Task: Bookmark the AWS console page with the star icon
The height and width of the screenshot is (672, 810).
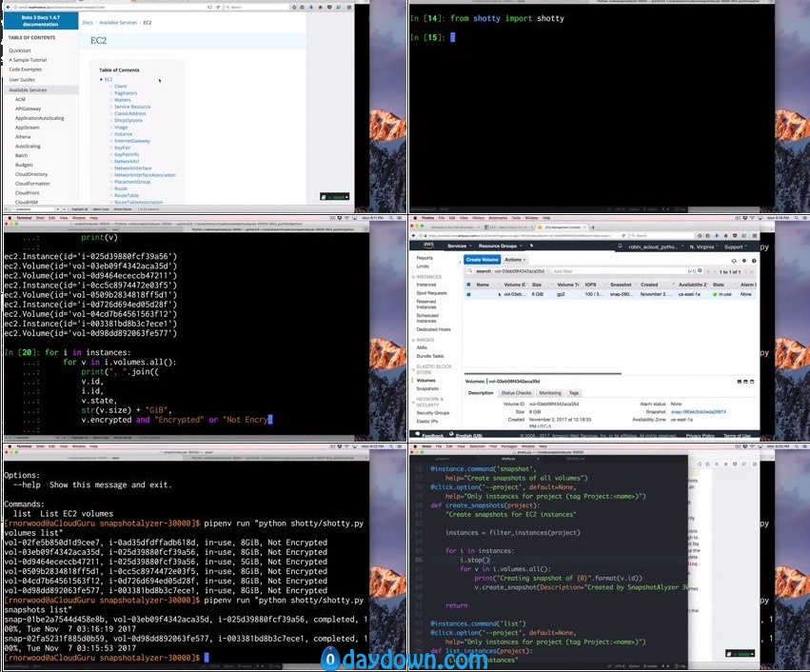Action: tap(700, 235)
